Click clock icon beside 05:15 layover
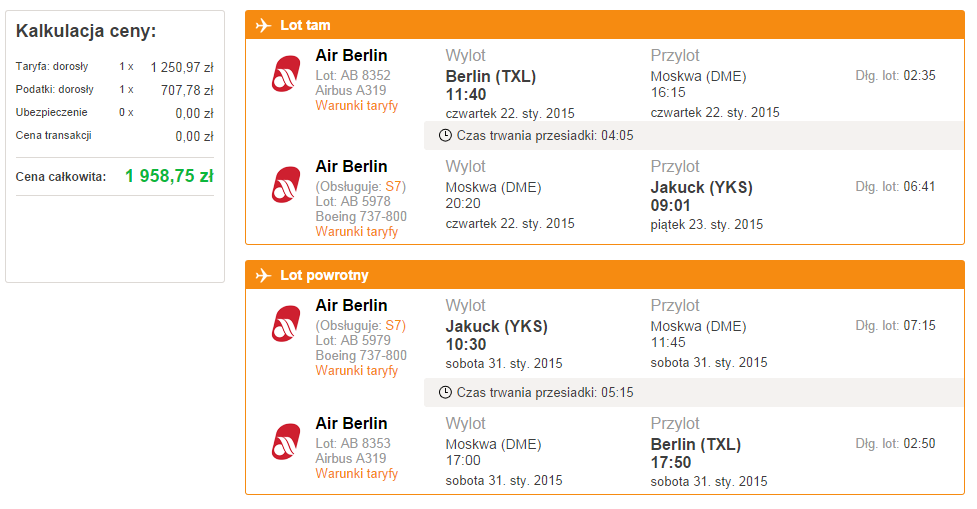Screen dimensions: 977x509 point(445,392)
